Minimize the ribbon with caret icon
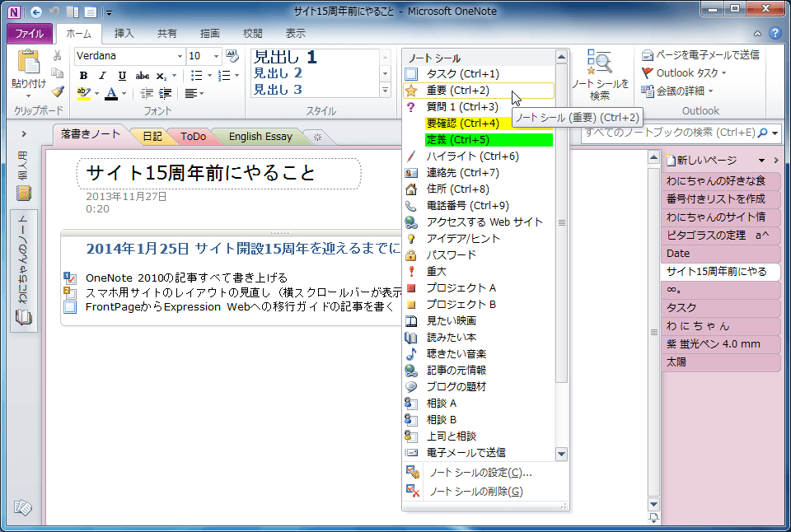 pos(758,34)
